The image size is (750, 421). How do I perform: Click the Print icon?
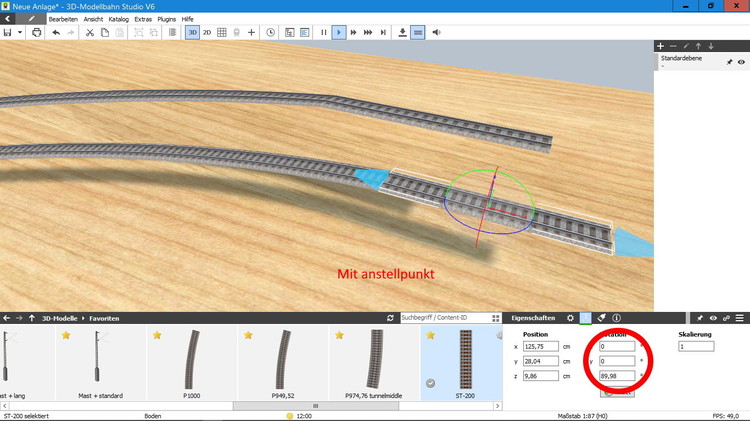[37, 32]
